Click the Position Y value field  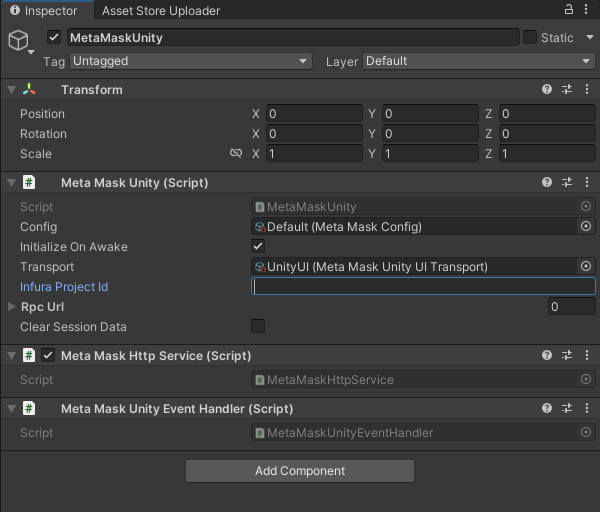(x=430, y=114)
